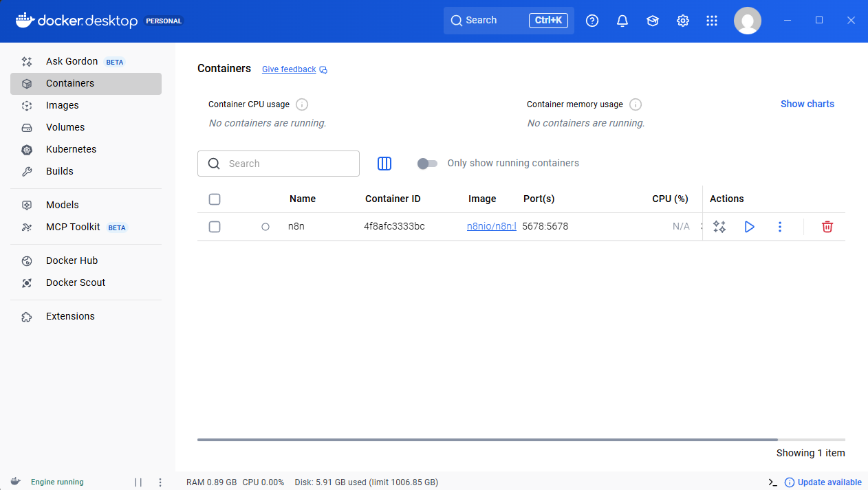Open more actions menu for n8n container
Screen dimensions: 868x490
click(x=779, y=227)
